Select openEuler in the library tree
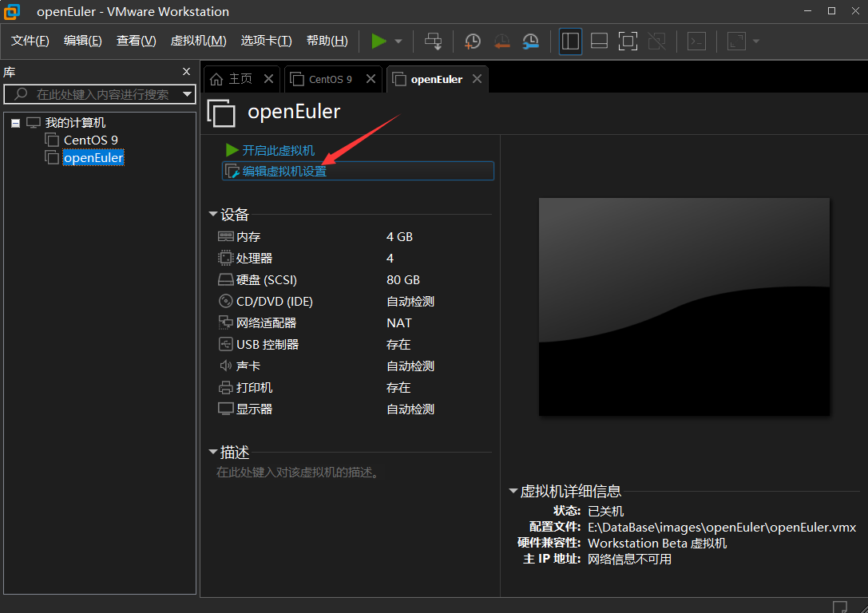 click(x=93, y=158)
